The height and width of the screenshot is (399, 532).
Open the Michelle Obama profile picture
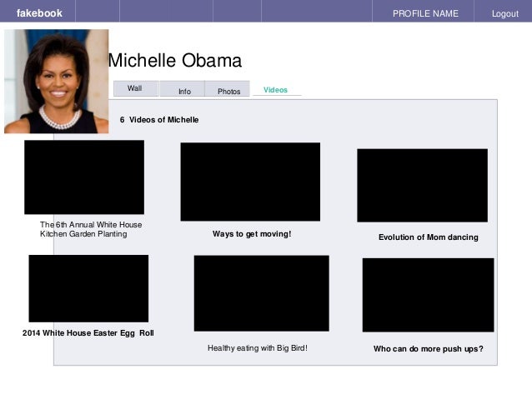(x=57, y=82)
